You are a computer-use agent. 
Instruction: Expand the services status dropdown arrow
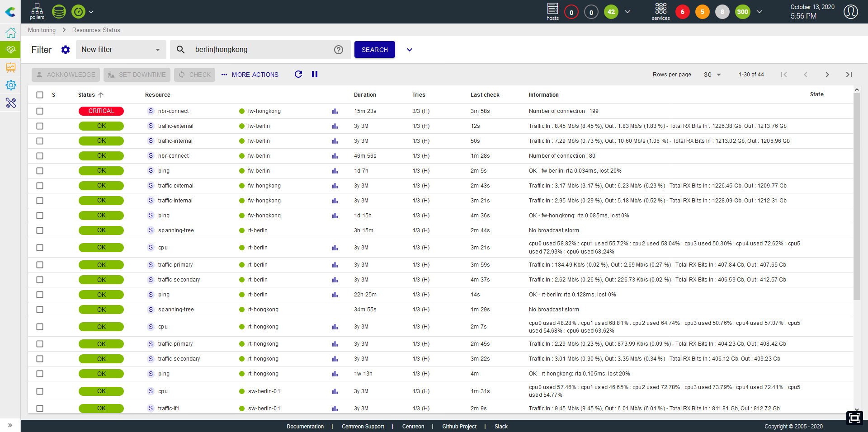click(x=759, y=12)
